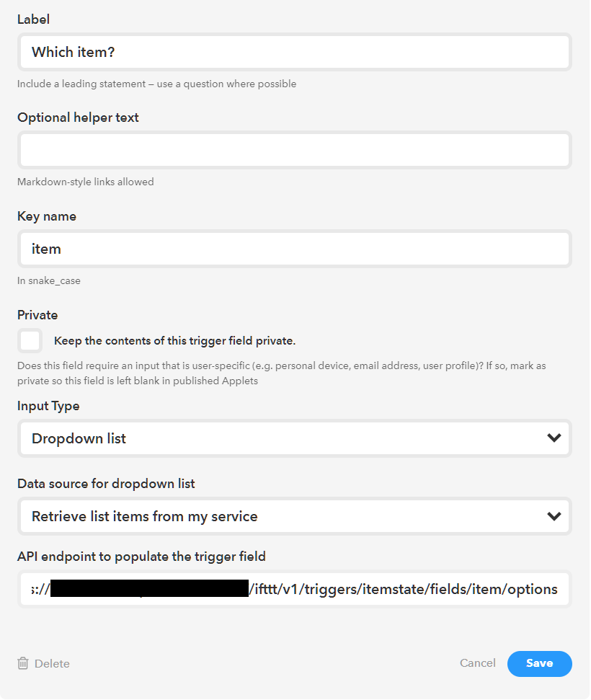Screen dimensions: 591x700
Task: Click the 'Data source for dropdown list' heading
Action: click(x=106, y=484)
